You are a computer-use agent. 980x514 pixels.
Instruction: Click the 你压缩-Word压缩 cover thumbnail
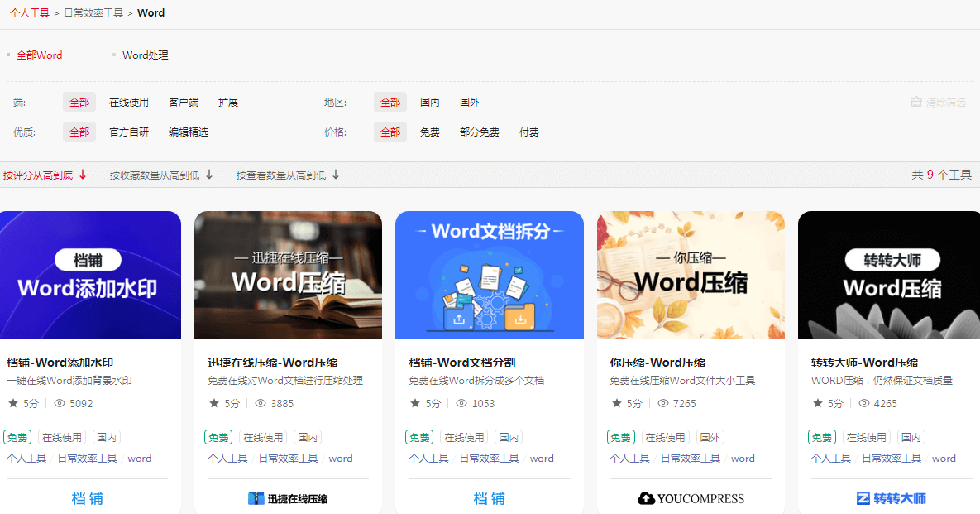(691, 274)
